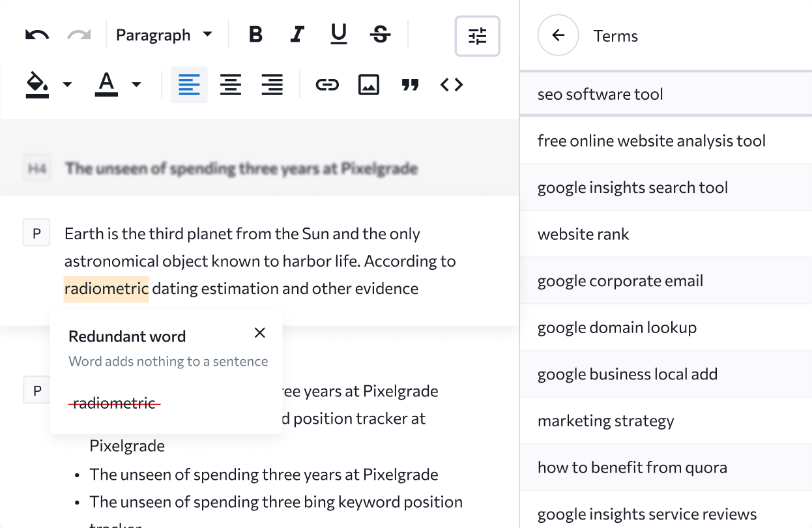812x528 pixels.
Task: Click the Terms panel heading
Action: click(x=615, y=36)
